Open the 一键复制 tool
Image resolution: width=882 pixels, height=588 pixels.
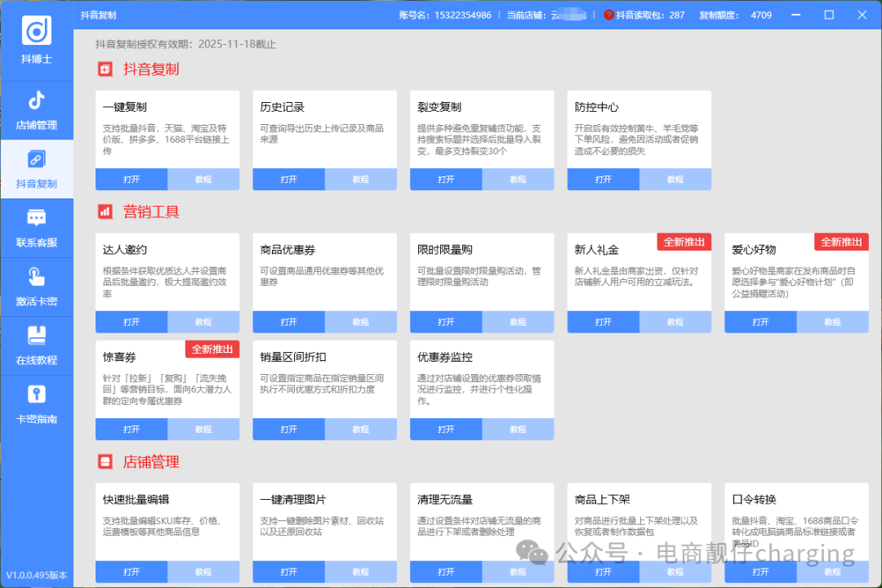point(131,179)
